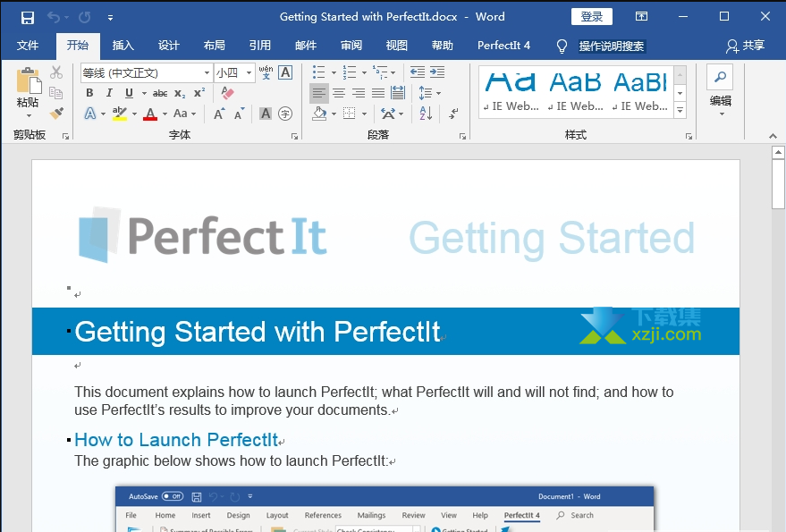786x532 pixels.
Task: Toggle Italic formatting
Action: pyautogui.click(x=109, y=93)
